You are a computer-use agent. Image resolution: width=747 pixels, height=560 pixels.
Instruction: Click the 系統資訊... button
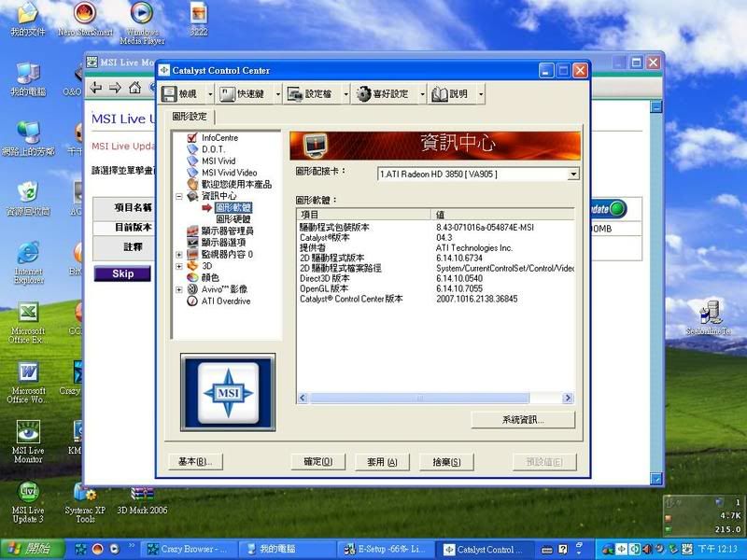[523, 420]
